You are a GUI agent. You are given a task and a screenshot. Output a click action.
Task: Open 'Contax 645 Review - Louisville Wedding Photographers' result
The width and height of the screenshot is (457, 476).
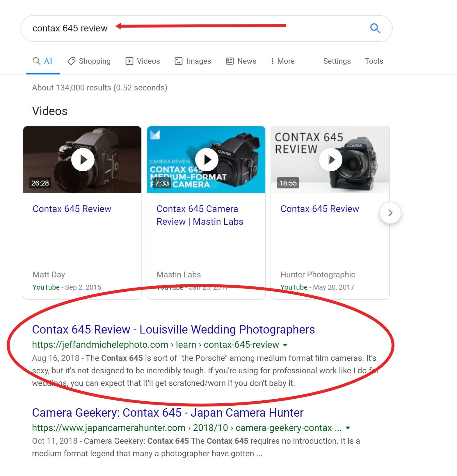tap(173, 329)
